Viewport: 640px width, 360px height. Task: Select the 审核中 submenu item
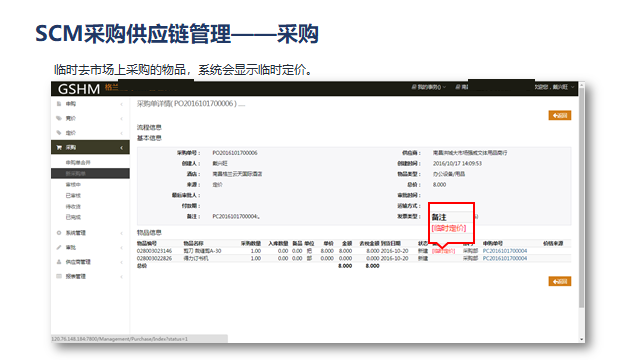[x=73, y=184]
